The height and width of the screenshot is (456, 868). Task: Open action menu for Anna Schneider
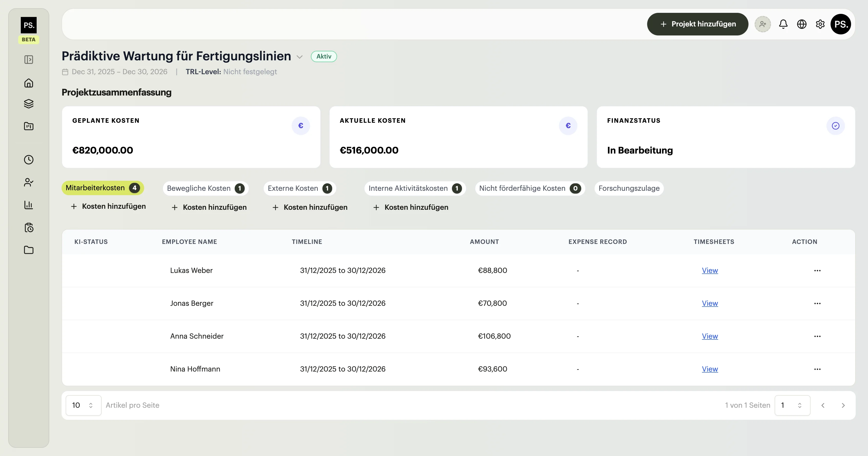click(817, 336)
